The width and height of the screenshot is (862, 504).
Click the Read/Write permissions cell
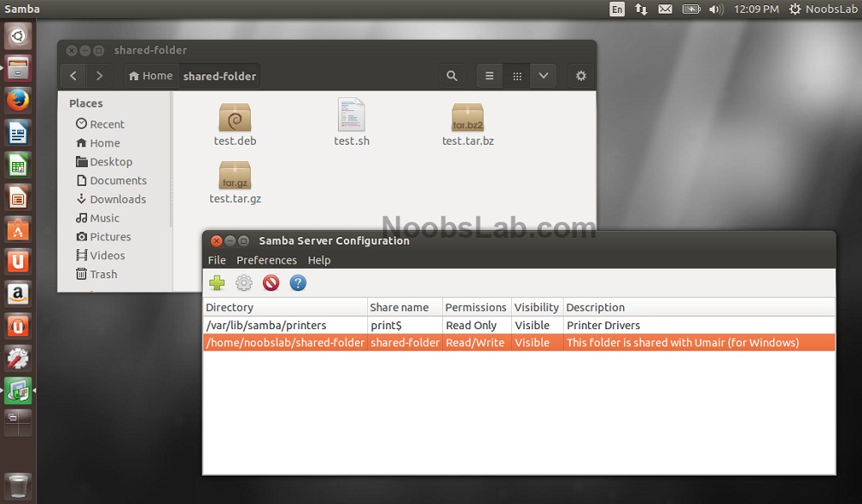point(475,342)
